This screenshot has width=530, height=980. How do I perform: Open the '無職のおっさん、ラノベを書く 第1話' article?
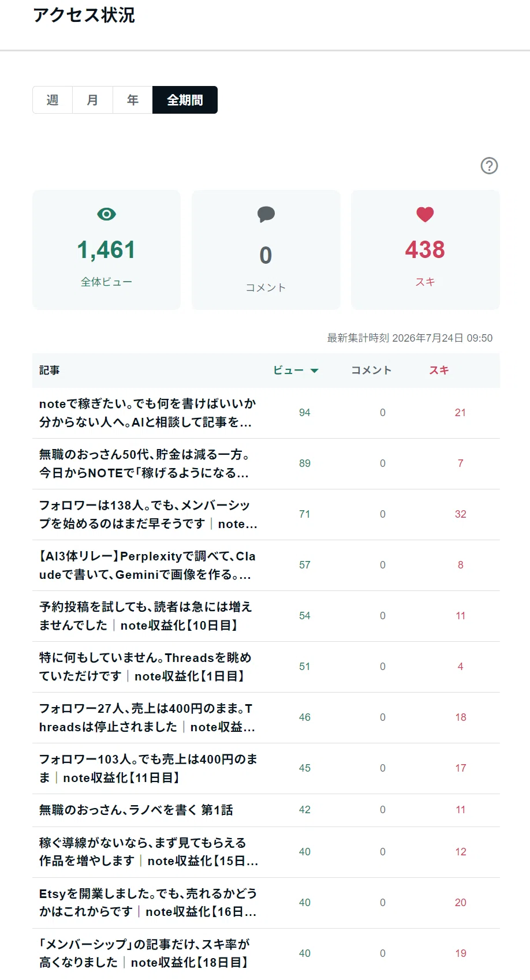136,810
